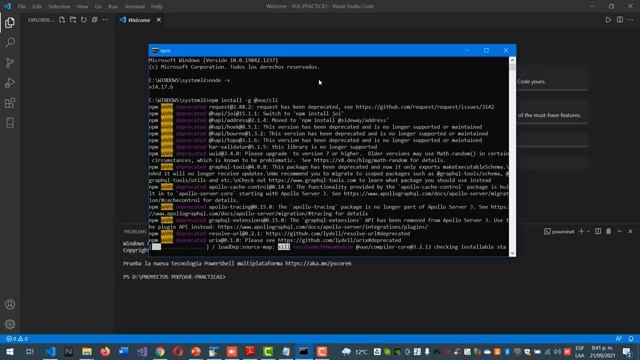The height and width of the screenshot is (360, 640).
Task: Open the Accounts menu in activity bar
Action: (x=10, y=304)
